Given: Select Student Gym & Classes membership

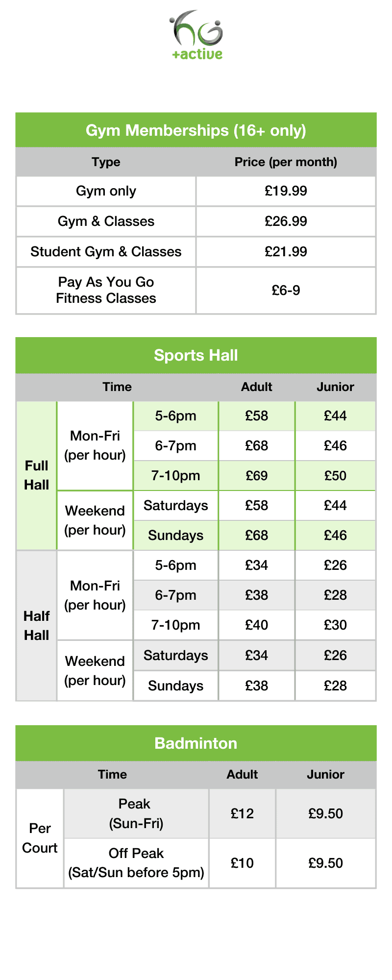Looking at the screenshot, I should pyautogui.click(x=106, y=252).
